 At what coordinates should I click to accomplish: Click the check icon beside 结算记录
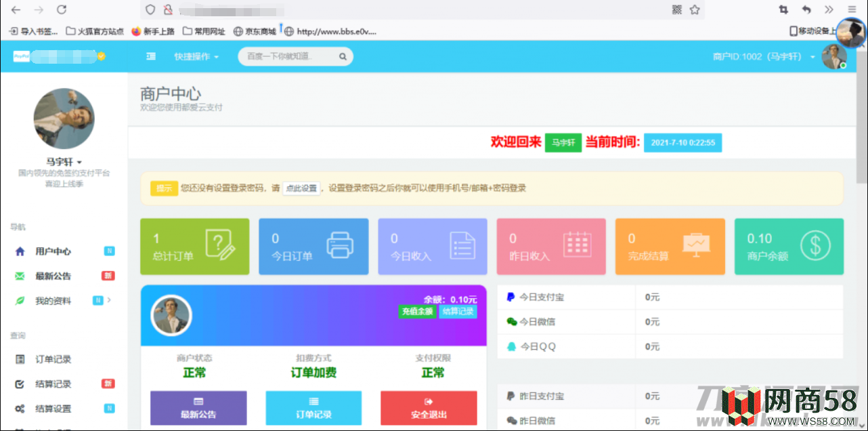pos(20,384)
